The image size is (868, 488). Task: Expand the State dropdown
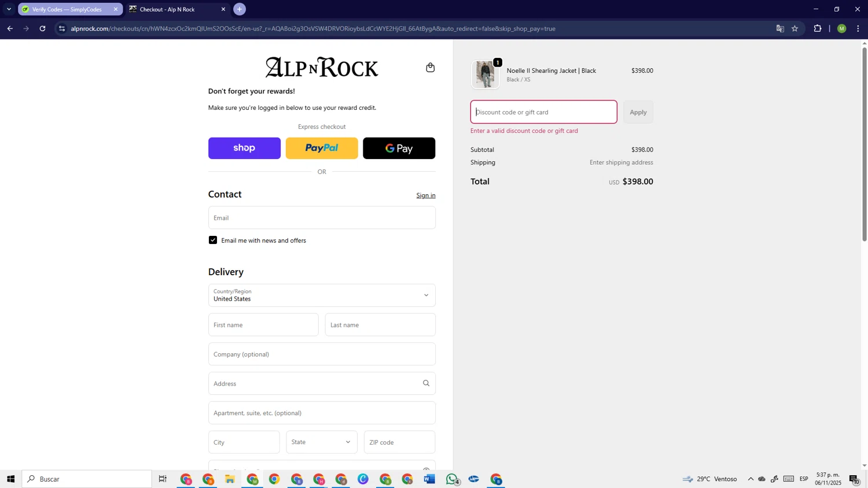(322, 442)
